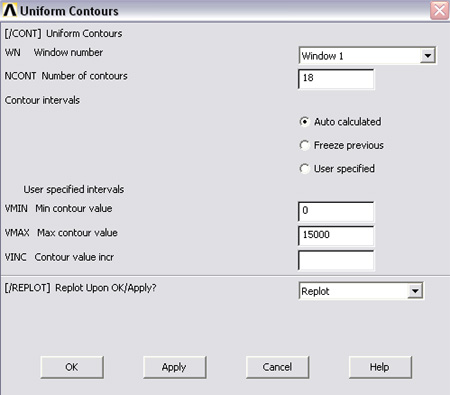
Task: Dismiss dialog with the Cancel button
Action: coord(277,367)
